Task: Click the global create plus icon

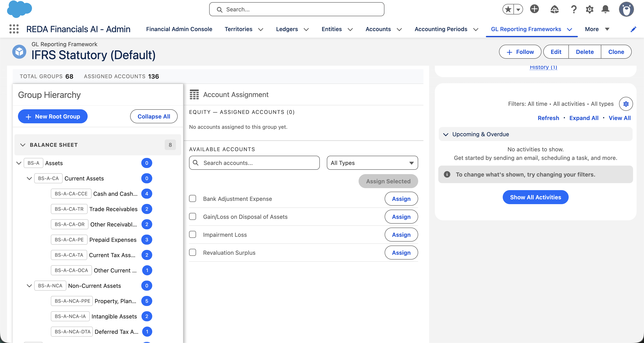Action: (534, 9)
